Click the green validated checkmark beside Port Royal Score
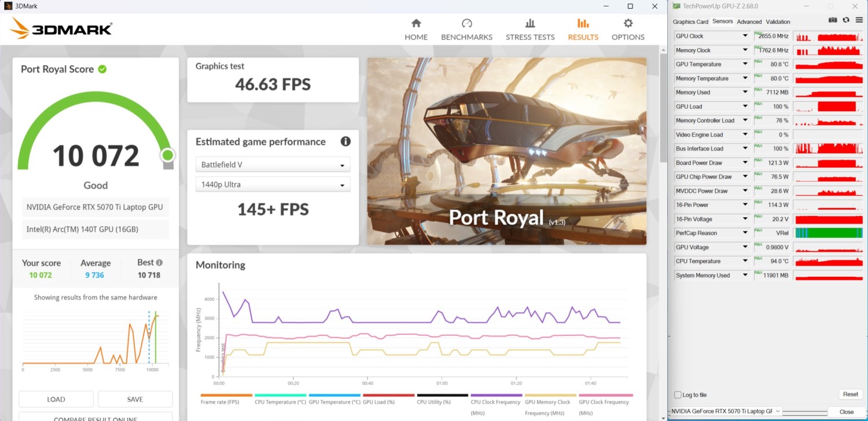This screenshot has height=421, width=868. click(102, 69)
